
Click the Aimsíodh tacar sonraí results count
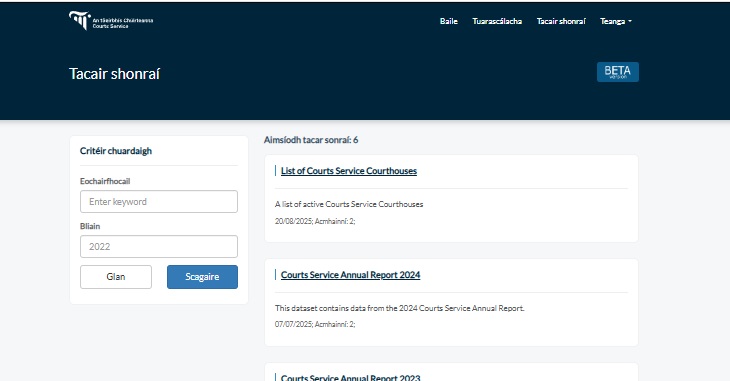tap(311, 140)
